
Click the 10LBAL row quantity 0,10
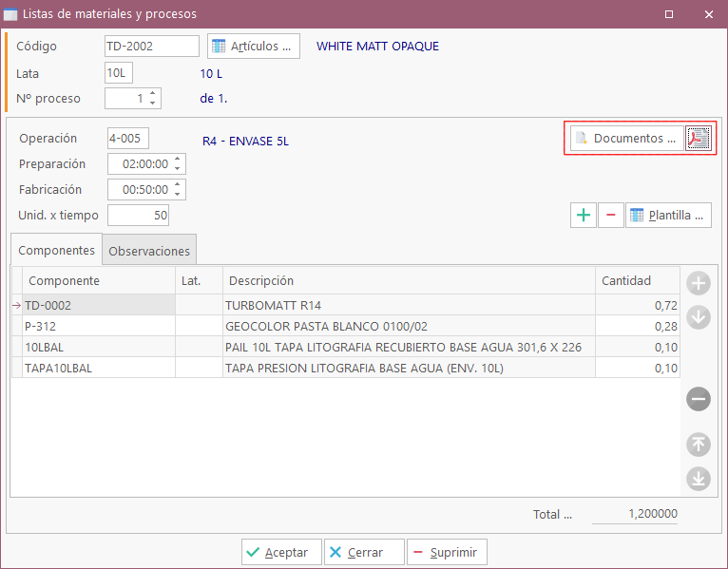[638, 347]
